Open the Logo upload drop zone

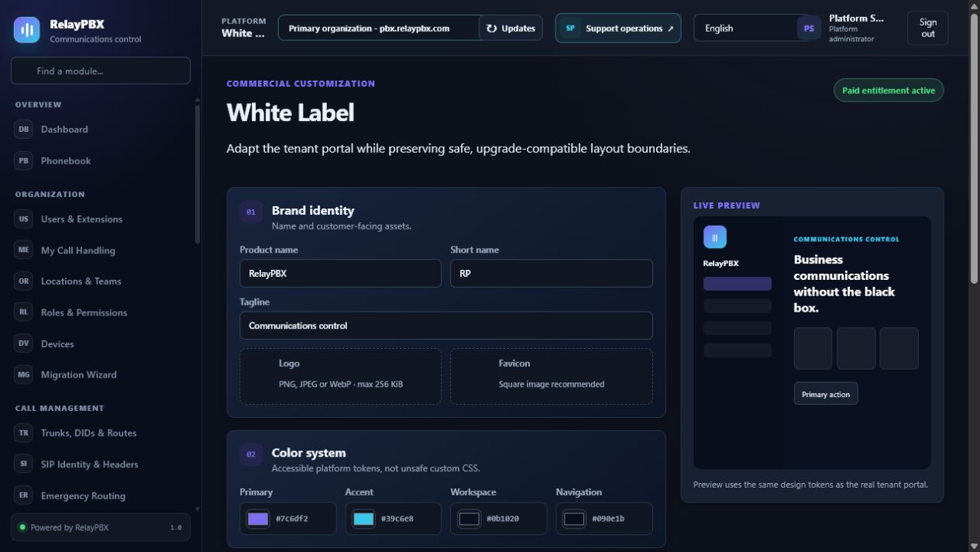tap(340, 376)
